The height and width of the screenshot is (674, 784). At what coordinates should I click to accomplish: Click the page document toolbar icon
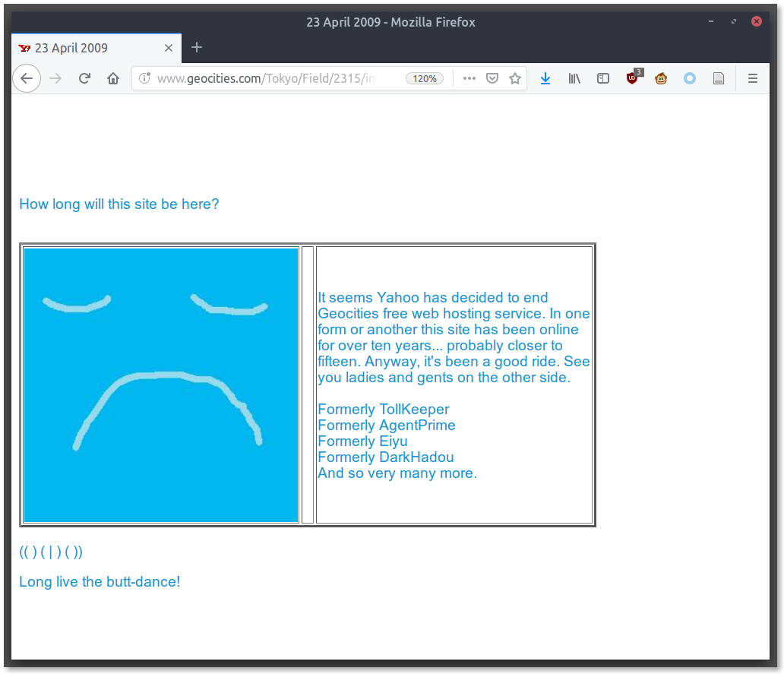point(718,78)
